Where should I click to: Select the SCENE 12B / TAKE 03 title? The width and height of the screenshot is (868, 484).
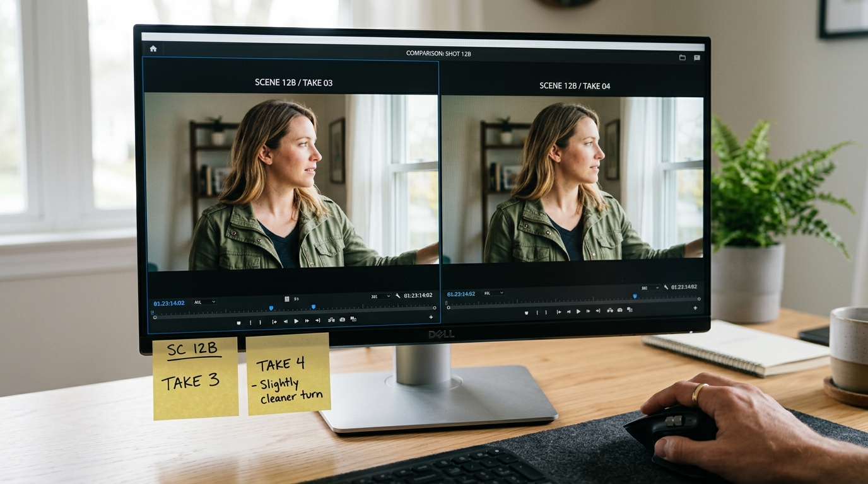click(x=293, y=83)
